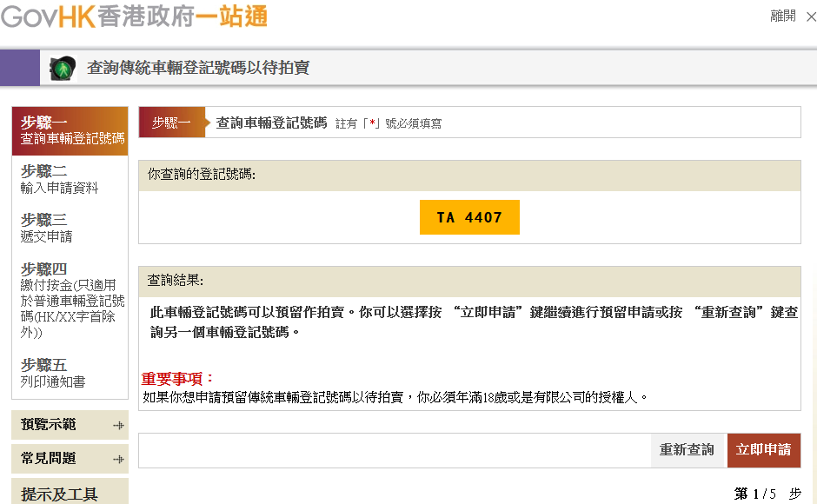The height and width of the screenshot is (504, 817).
Task: Expand the 常見問題 section
Action: [x=70, y=458]
